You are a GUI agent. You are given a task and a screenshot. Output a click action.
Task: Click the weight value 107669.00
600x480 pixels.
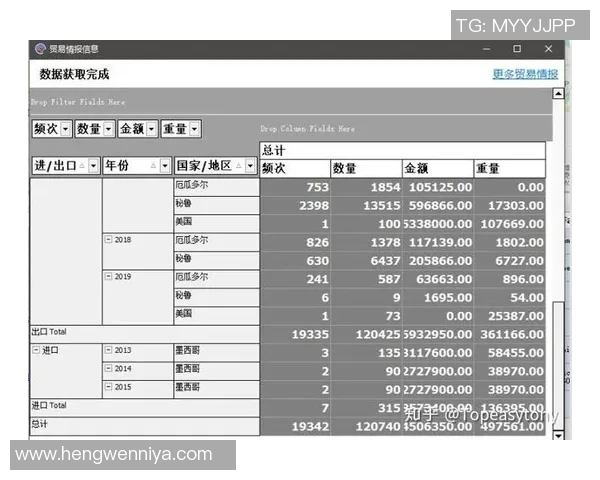point(512,224)
